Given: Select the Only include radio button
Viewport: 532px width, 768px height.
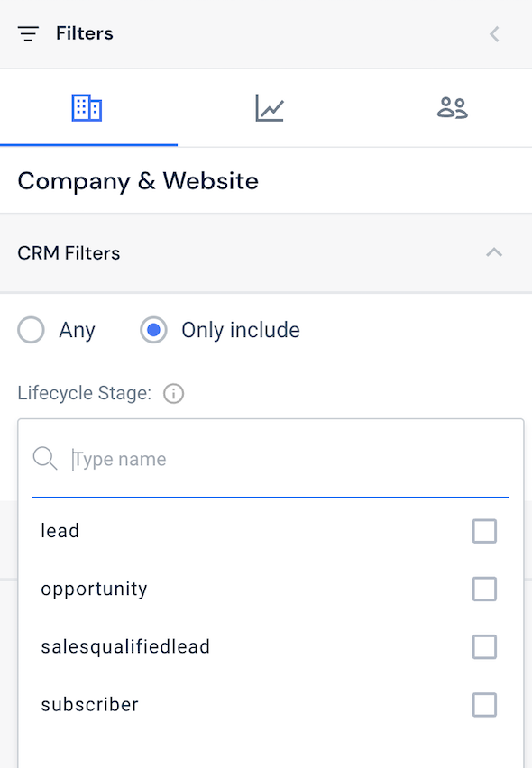Looking at the screenshot, I should click(x=153, y=330).
